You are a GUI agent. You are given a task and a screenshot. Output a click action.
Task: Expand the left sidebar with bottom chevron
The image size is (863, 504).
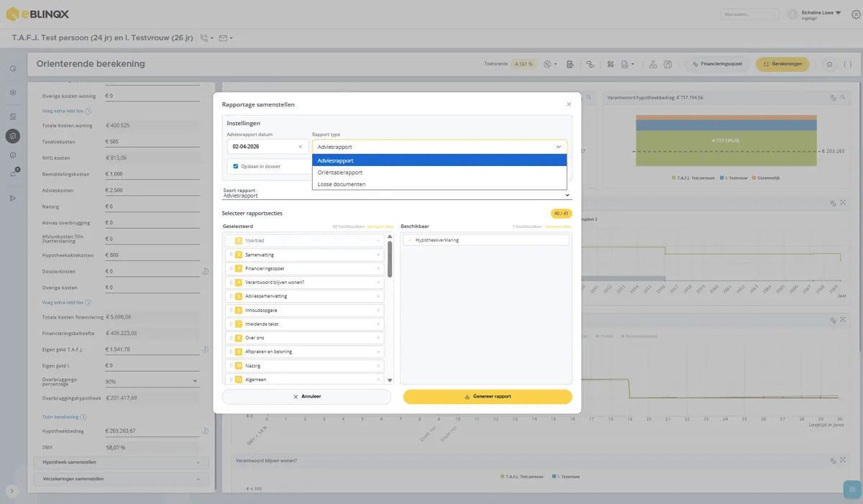point(13,491)
